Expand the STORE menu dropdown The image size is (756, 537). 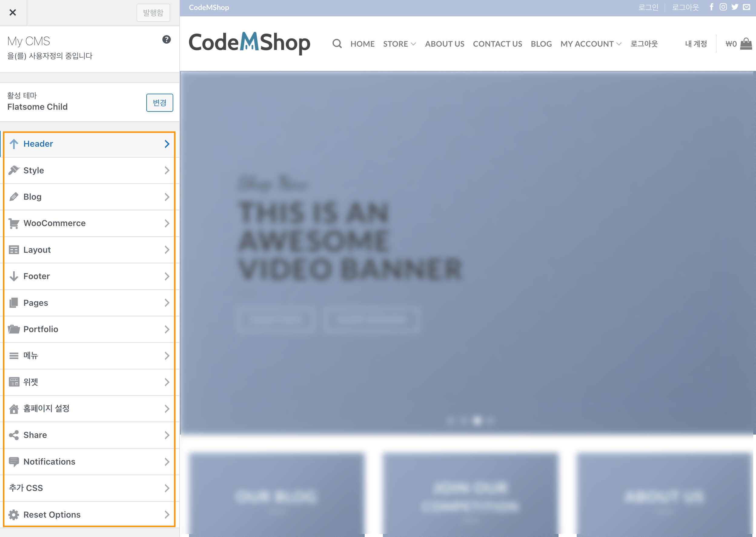[399, 44]
